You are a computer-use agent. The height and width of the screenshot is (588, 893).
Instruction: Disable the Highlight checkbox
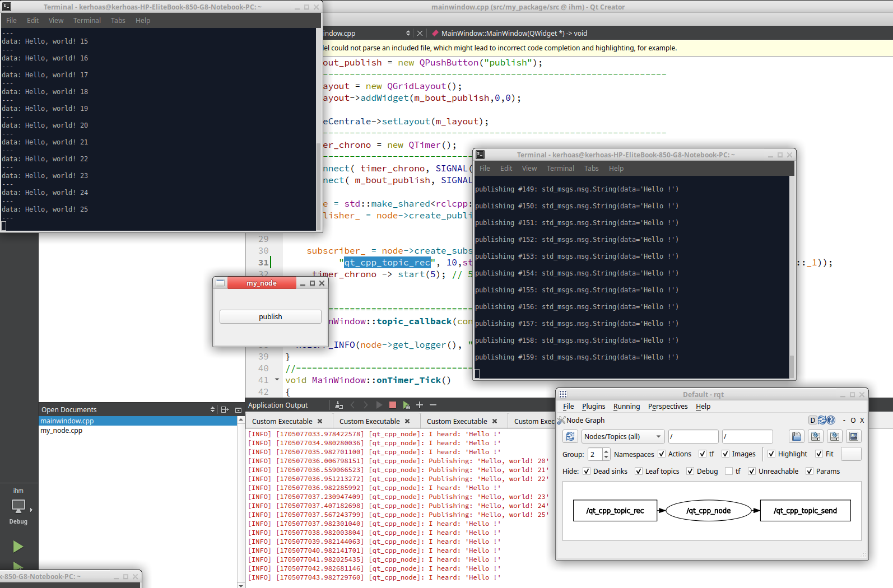pos(771,454)
